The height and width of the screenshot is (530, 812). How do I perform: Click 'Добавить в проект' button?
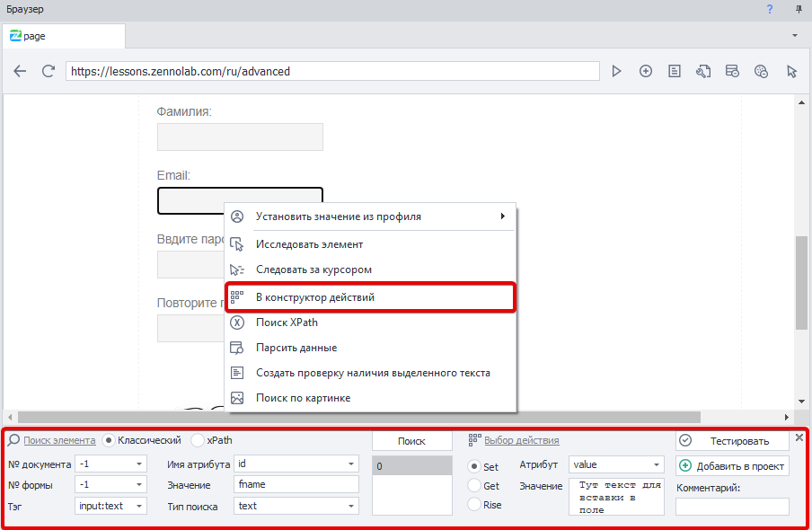point(732,465)
